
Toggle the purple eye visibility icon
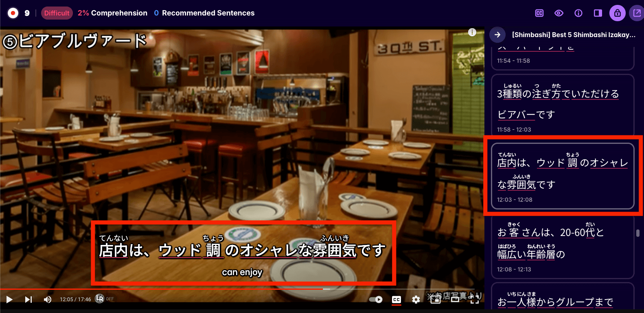(559, 13)
